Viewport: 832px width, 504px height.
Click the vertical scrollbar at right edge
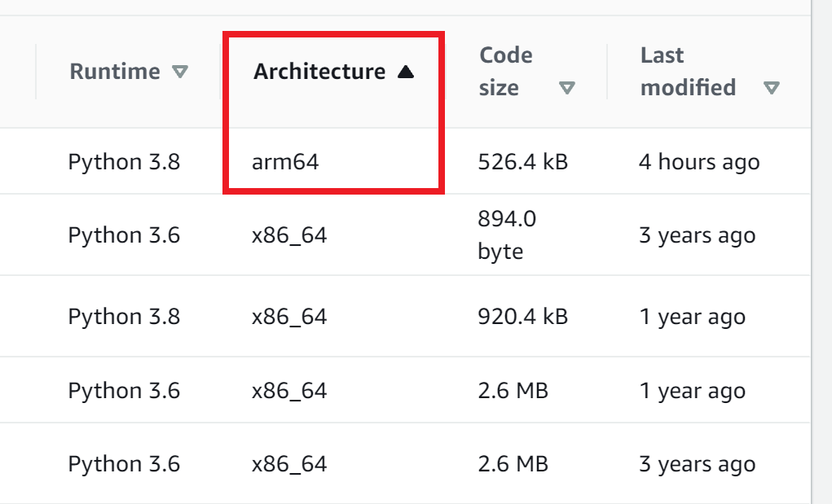pos(821,252)
